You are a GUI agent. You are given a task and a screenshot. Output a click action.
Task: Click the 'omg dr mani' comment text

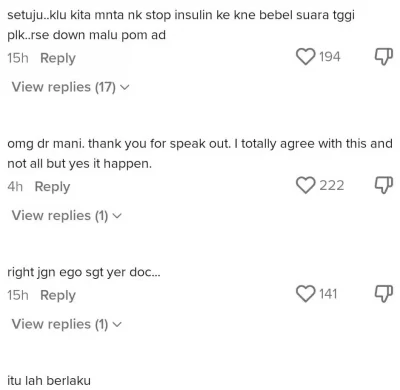point(200,154)
